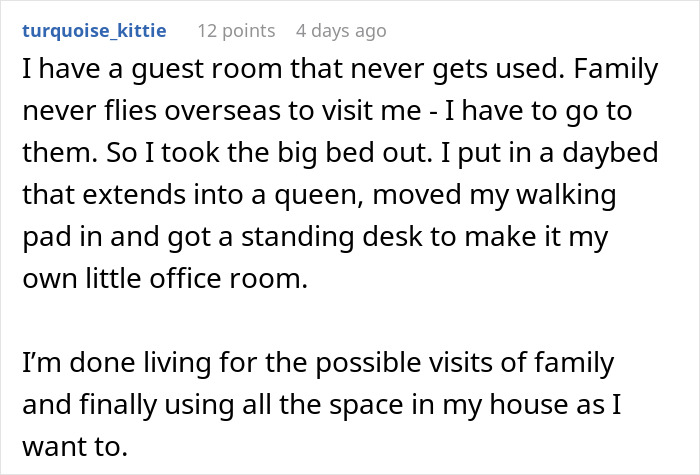Image resolution: width=700 pixels, height=475 pixels.
Task: Open the 4 days ago timestamp permalink
Action: point(341,31)
